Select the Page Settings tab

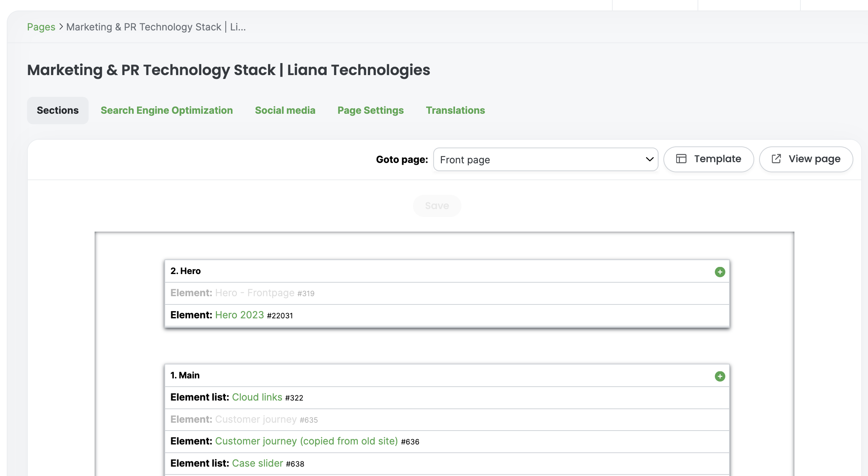coord(370,110)
